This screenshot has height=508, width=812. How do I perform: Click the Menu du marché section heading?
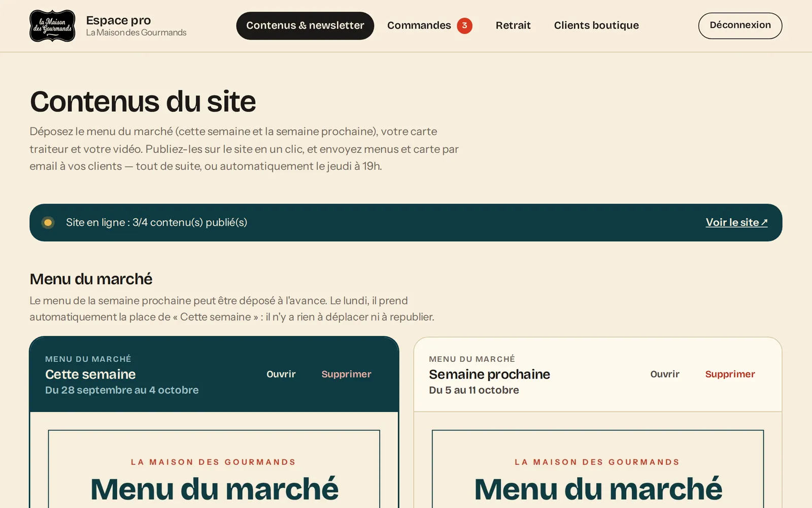pos(91,279)
